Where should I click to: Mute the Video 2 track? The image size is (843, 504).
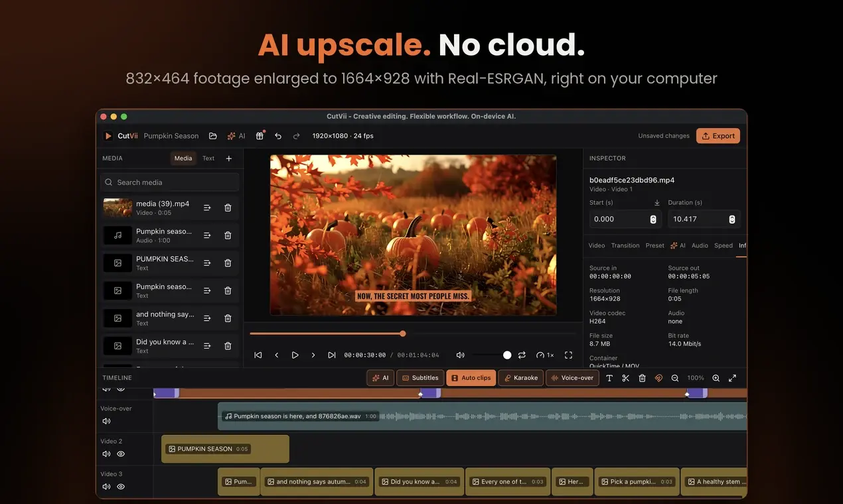click(x=106, y=454)
